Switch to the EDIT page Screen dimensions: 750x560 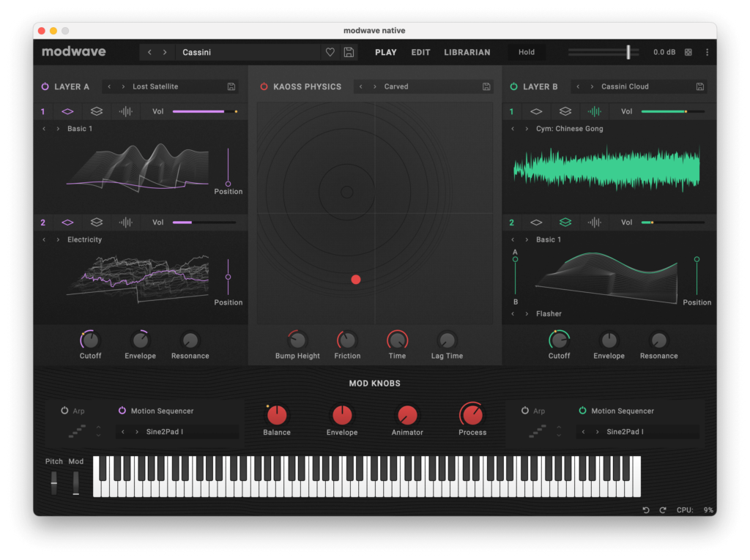[x=421, y=52]
